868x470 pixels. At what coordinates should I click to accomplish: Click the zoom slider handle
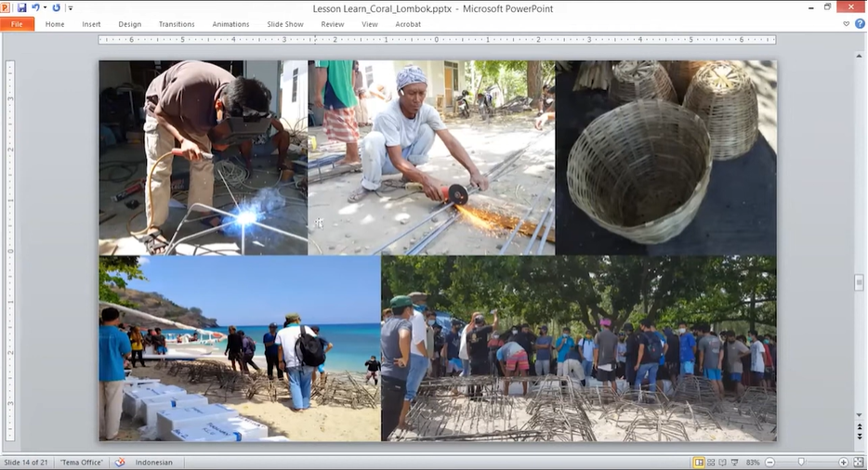coord(801,462)
